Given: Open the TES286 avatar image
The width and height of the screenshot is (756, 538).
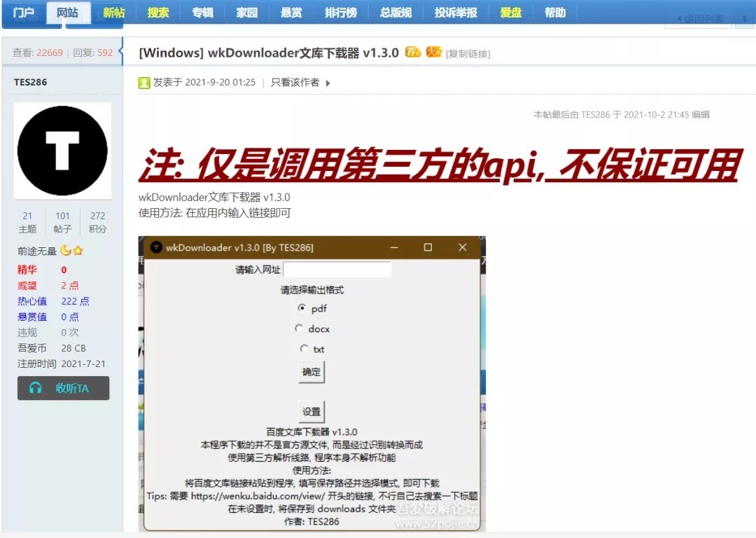Looking at the screenshot, I should (x=63, y=151).
